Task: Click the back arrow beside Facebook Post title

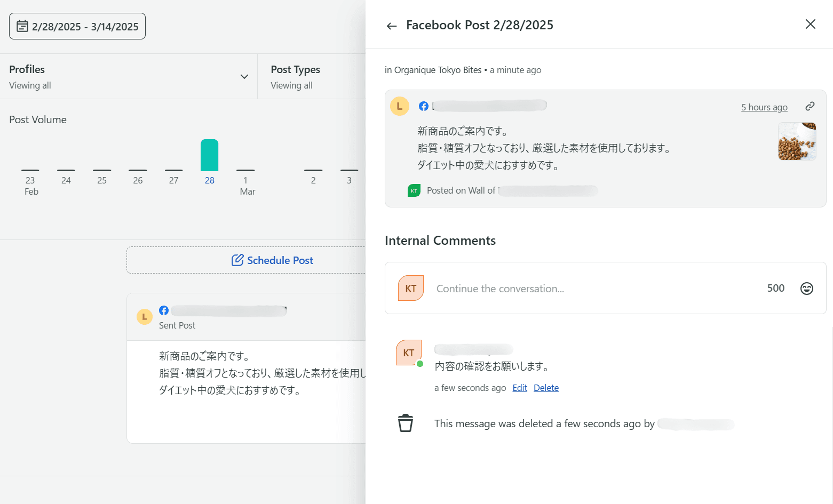Action: click(392, 26)
